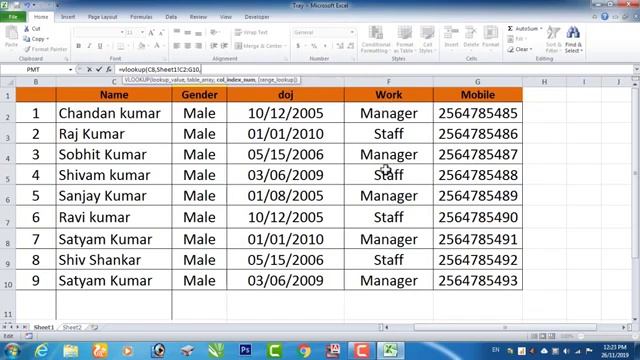Switch to the Formulas tab
This screenshot has height=360, width=640.
coord(141,17)
